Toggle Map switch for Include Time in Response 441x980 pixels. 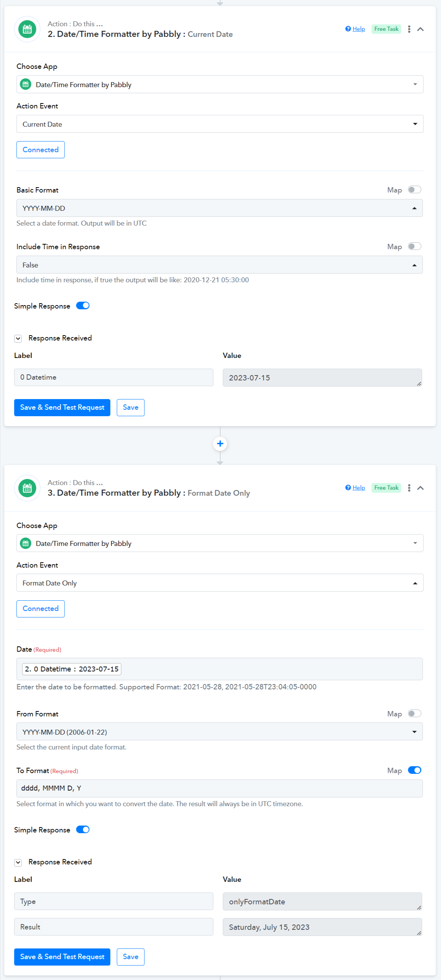414,246
